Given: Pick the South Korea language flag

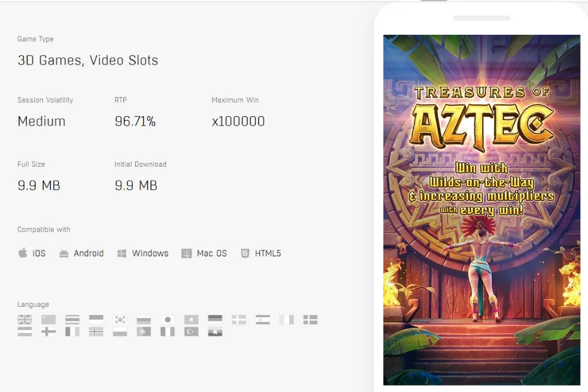Looking at the screenshot, I should [119, 319].
